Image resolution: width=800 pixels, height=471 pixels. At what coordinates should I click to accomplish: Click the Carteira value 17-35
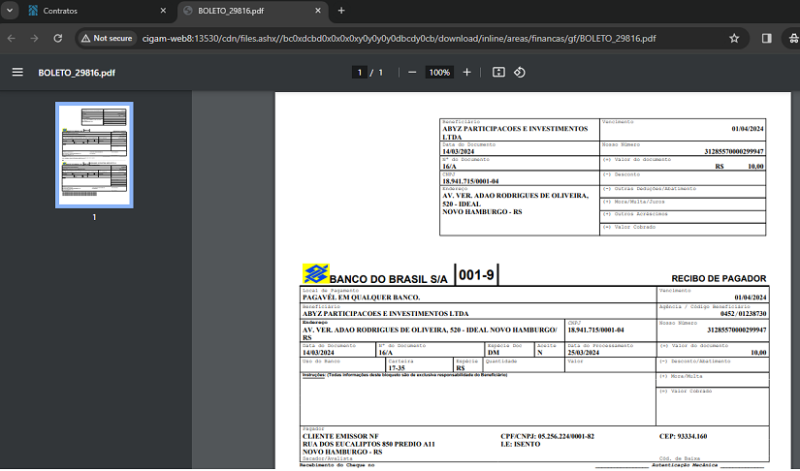click(x=396, y=368)
